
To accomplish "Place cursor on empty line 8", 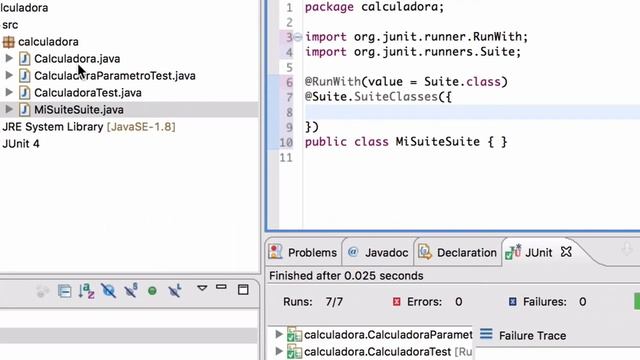I will tap(472, 112).
